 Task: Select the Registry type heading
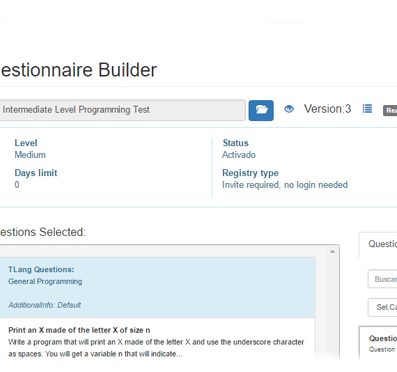click(x=250, y=173)
